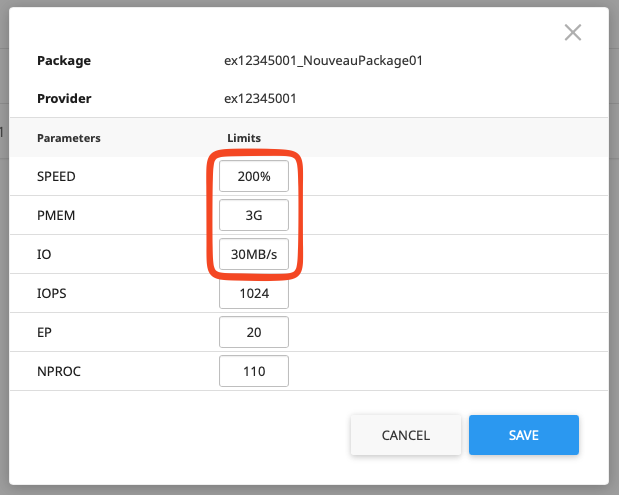
Task: Click the Limits column header
Action: pyautogui.click(x=244, y=138)
